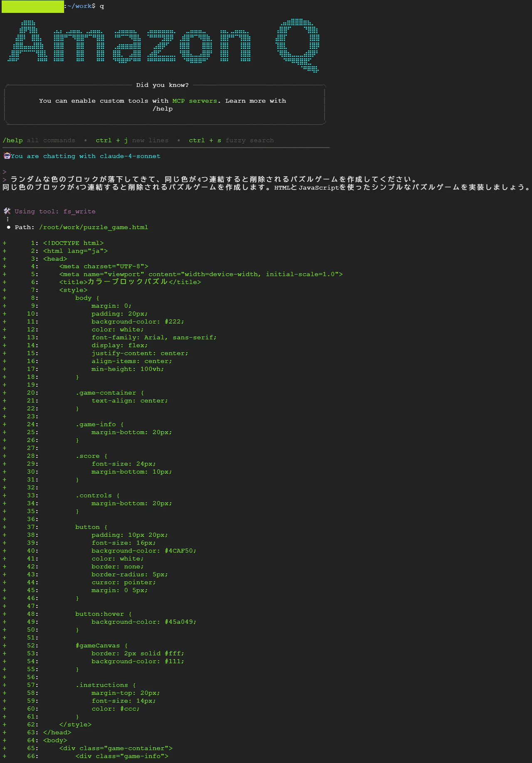The height and width of the screenshot is (763, 532).
Task: Click the Japanese user prompt line
Action: coord(213,179)
